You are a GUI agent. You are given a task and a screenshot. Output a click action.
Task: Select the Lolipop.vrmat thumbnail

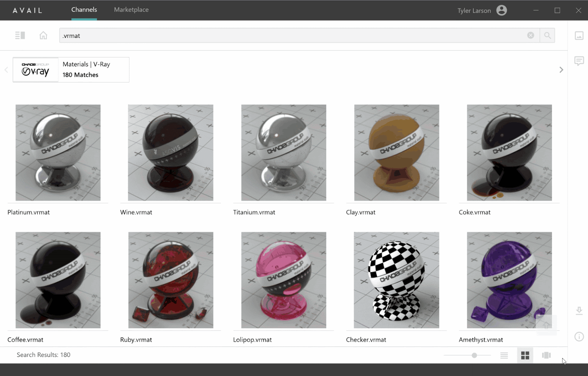tap(284, 280)
